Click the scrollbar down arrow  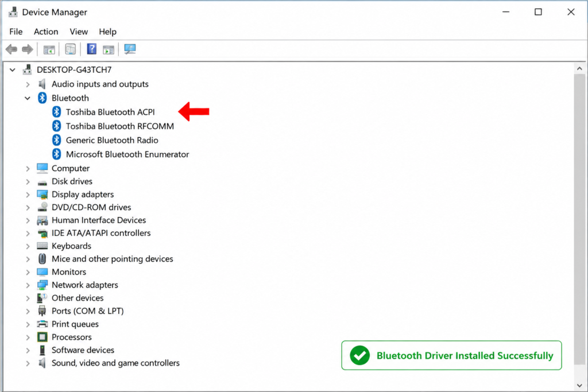click(579, 385)
